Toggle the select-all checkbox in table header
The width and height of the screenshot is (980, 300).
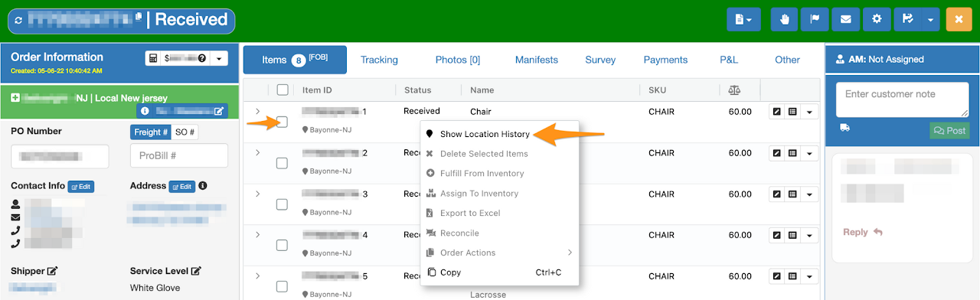click(282, 90)
